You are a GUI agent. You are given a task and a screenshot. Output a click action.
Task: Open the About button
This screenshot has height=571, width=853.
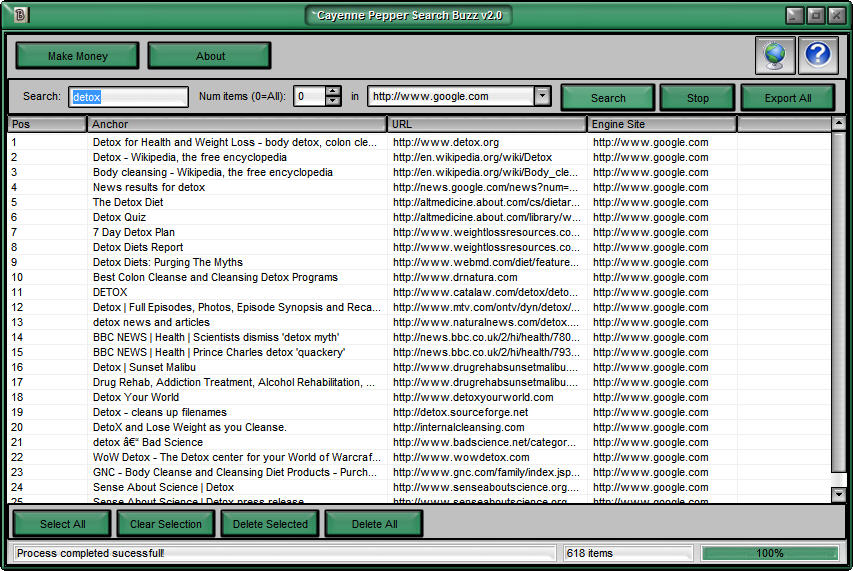pyautogui.click(x=209, y=56)
